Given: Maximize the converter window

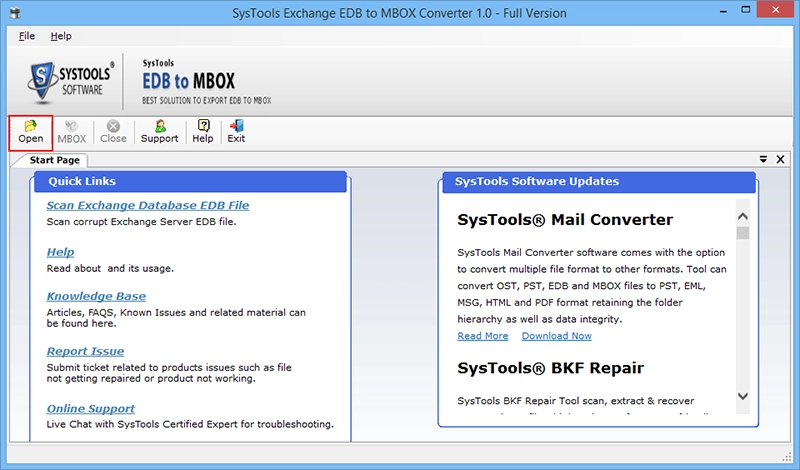Looking at the screenshot, I should coord(746,10).
